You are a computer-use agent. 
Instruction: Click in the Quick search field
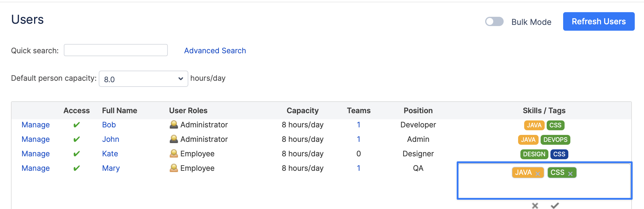tap(116, 50)
